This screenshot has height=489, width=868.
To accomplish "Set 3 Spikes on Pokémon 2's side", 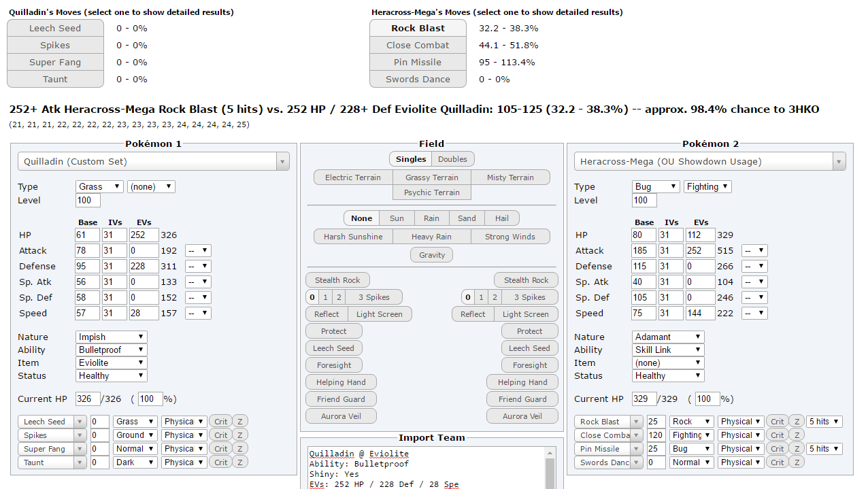I will [530, 297].
